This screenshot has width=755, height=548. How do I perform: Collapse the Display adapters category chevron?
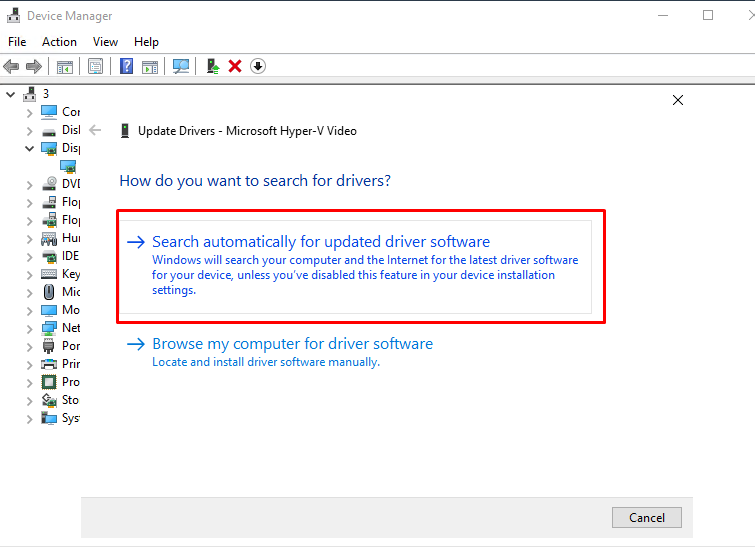(29, 148)
